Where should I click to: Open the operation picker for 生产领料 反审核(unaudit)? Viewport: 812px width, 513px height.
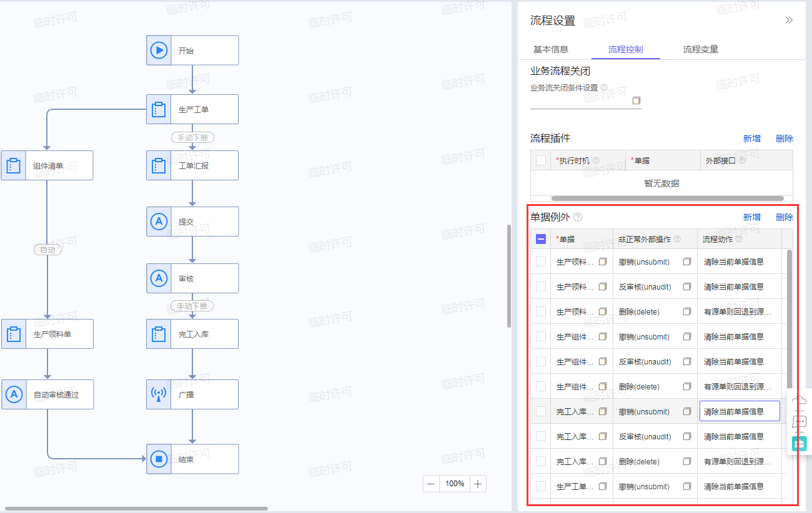point(687,286)
